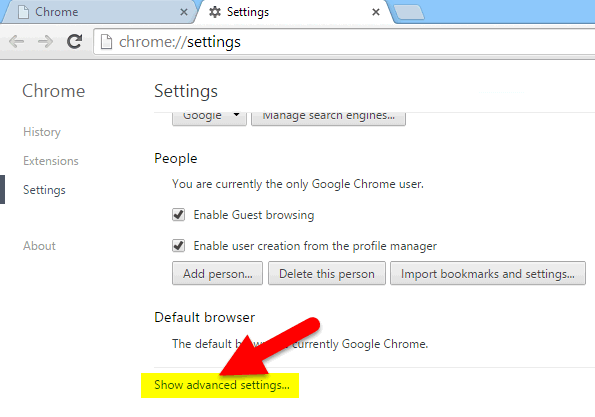Image resolution: width=595 pixels, height=417 pixels.
Task: Open History in the sidebar
Action: 42,132
